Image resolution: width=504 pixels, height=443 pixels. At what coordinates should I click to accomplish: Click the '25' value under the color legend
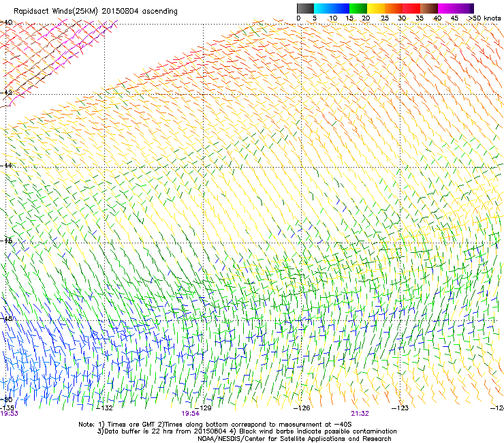point(385,18)
